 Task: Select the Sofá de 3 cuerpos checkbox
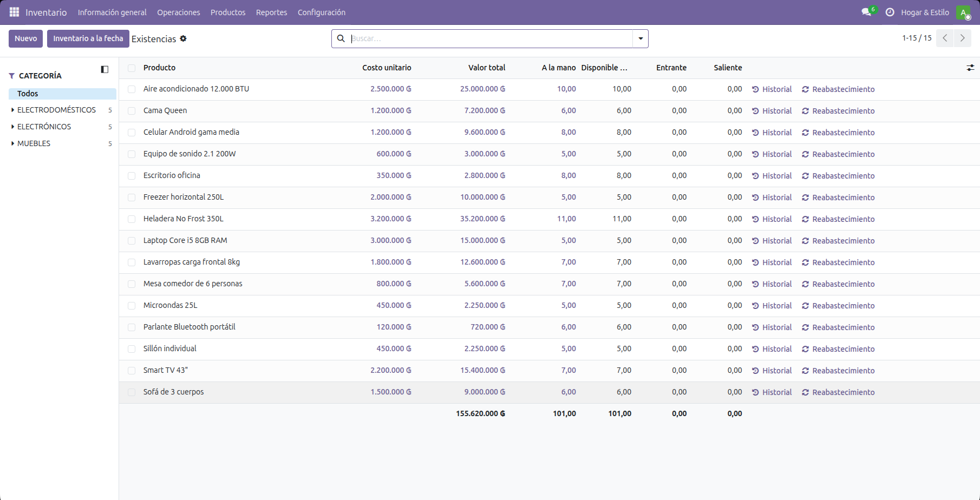132,392
